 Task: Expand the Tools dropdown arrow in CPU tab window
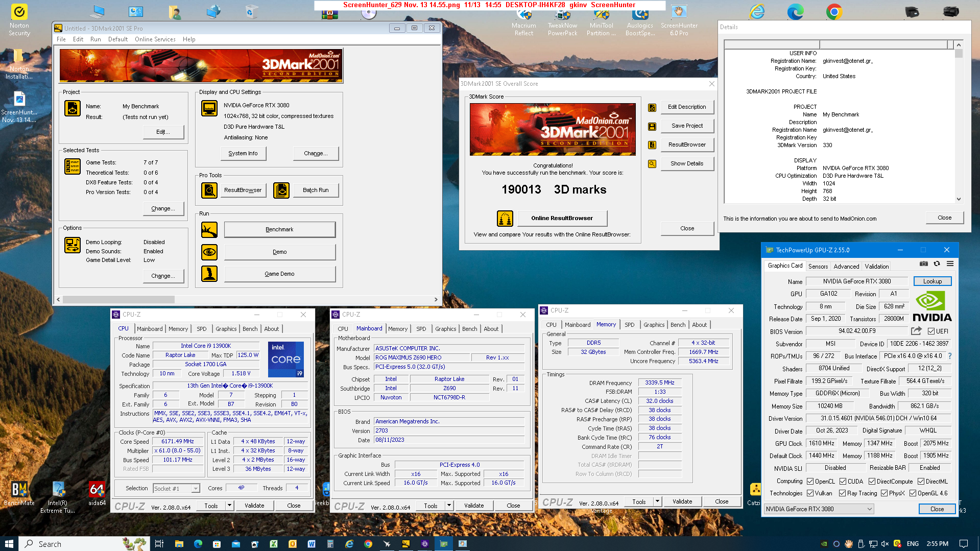[229, 506]
